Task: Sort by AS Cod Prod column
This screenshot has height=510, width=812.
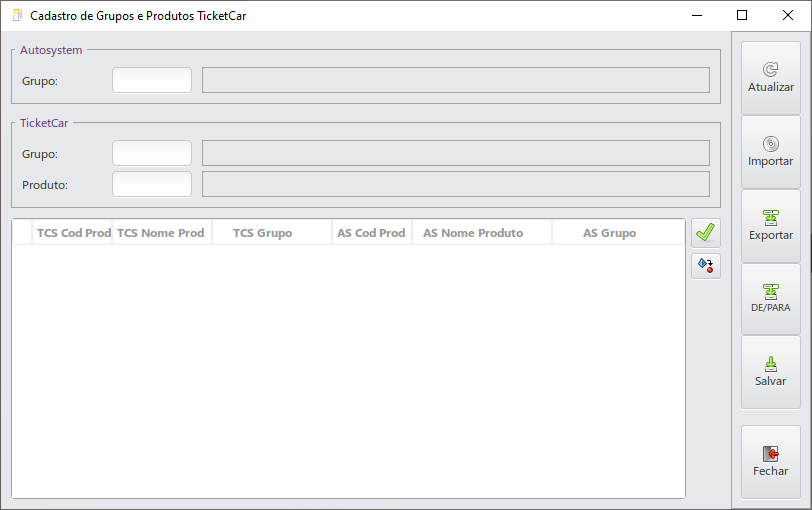Action: [372, 233]
